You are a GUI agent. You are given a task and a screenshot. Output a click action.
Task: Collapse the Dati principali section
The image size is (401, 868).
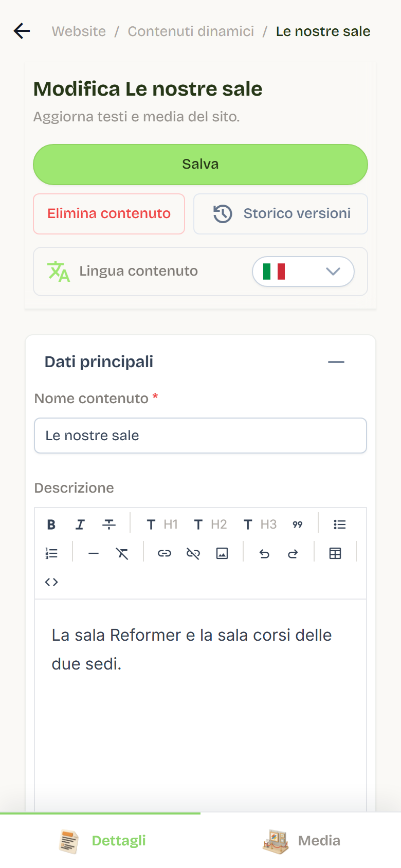click(336, 362)
